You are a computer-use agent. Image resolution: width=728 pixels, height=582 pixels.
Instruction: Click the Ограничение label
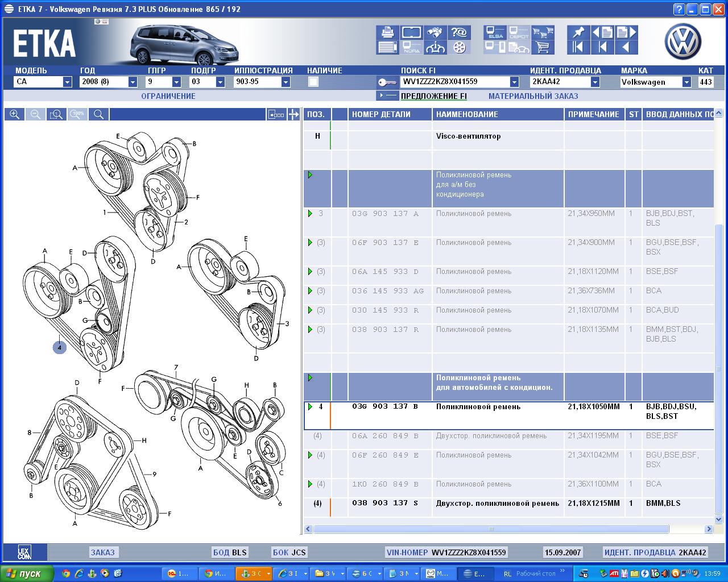(168, 96)
